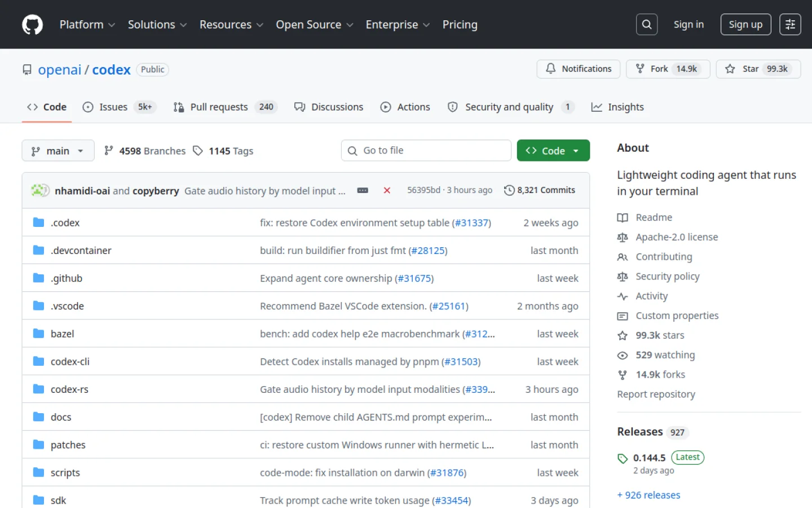Open commit hash 56395bd
The width and height of the screenshot is (812, 508).
click(423, 190)
